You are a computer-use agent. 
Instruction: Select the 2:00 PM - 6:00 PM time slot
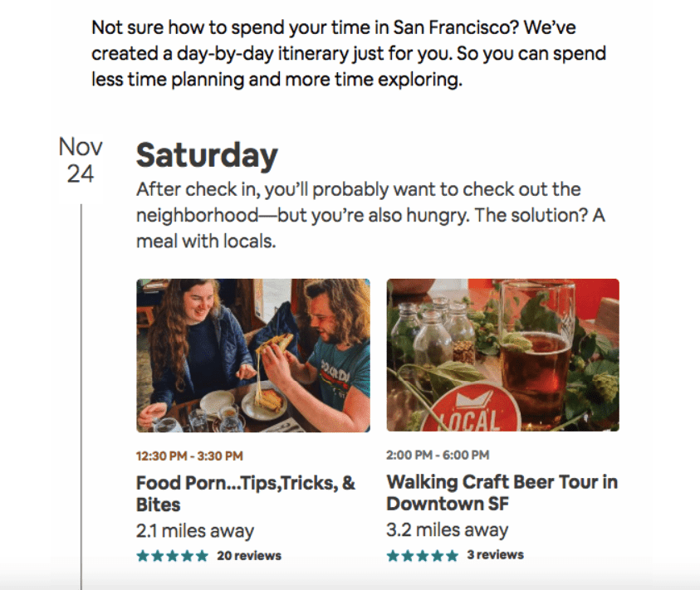click(x=438, y=455)
